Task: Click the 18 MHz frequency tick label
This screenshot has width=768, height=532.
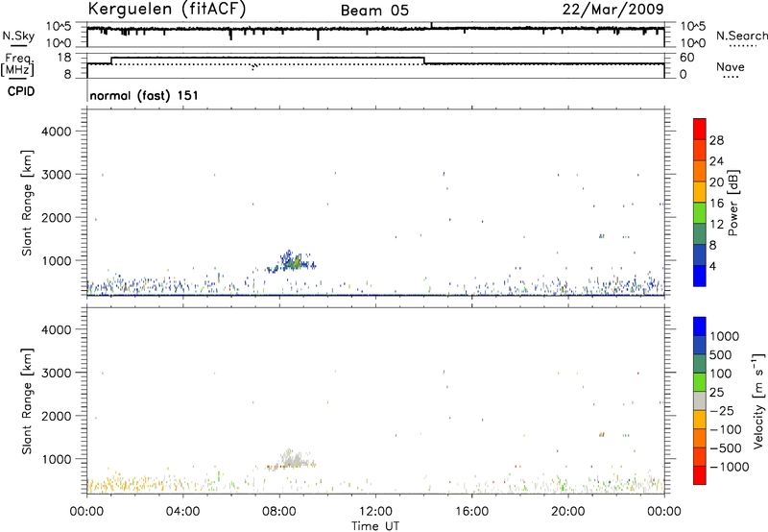Action: click(x=62, y=58)
